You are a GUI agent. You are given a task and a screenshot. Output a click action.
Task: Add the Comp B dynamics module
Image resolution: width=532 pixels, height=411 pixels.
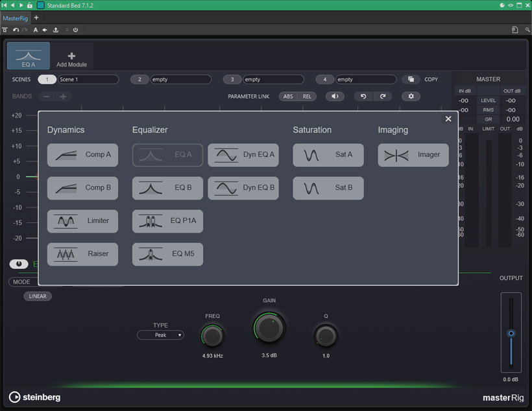[82, 188]
